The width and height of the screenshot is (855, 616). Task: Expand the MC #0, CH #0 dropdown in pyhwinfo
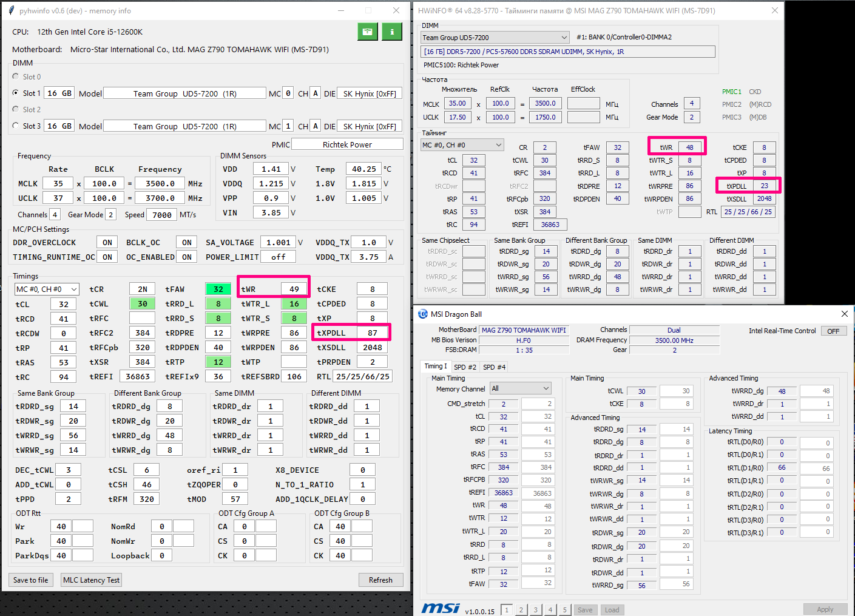pos(47,289)
